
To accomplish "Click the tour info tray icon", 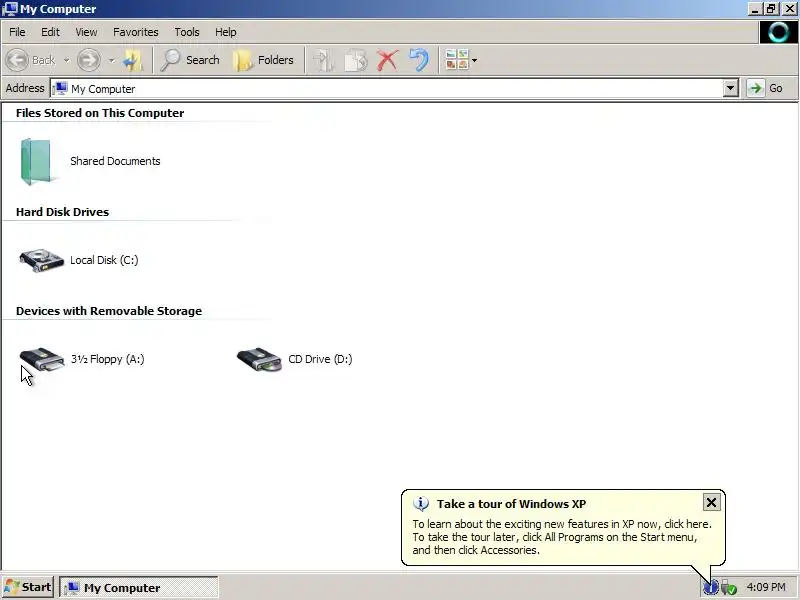I will pyautogui.click(x=711, y=587).
